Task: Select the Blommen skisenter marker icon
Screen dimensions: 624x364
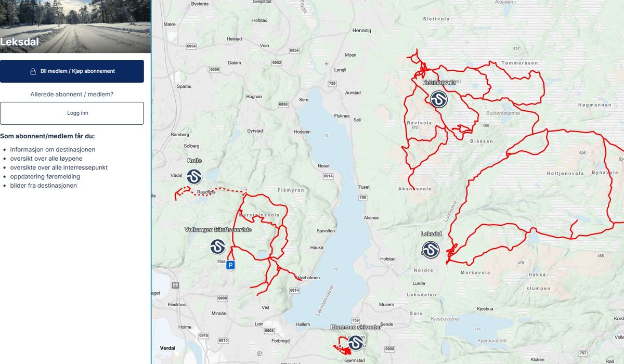Action: (x=356, y=343)
